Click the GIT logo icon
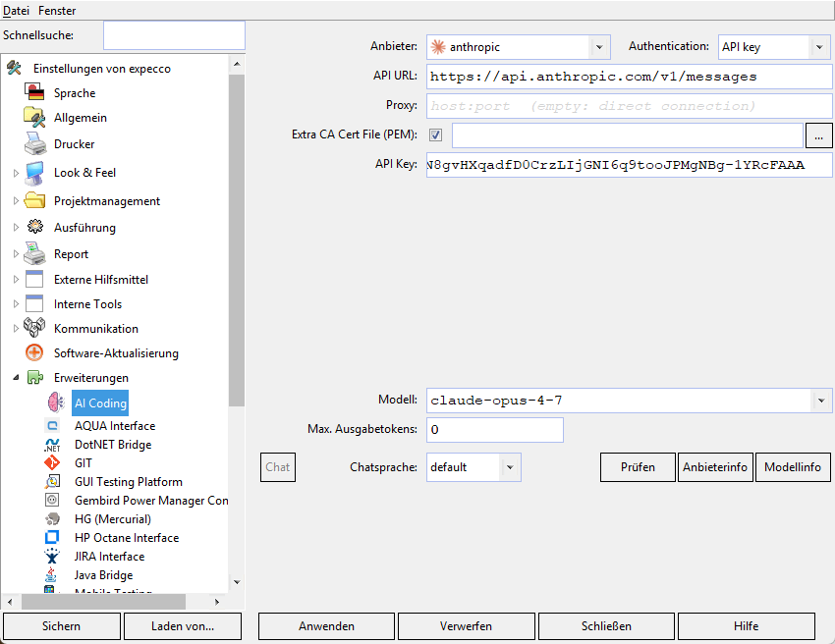835x644 pixels. pyautogui.click(x=52, y=463)
